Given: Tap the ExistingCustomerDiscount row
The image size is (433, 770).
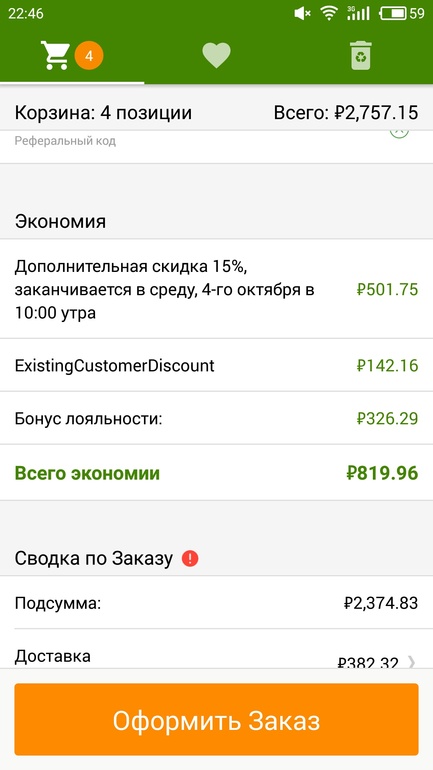Looking at the screenshot, I should coord(216,365).
